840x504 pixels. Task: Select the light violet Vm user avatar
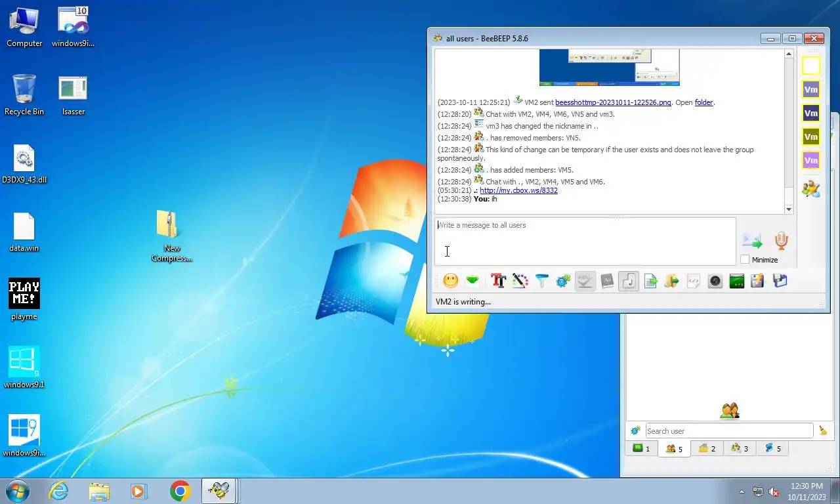(811, 161)
